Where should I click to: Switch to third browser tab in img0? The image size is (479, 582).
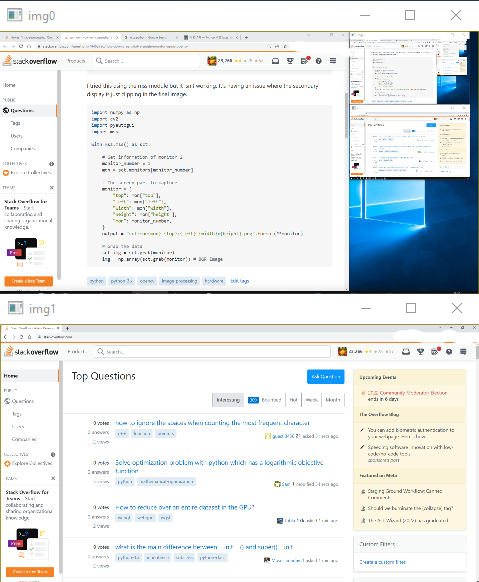pos(150,37)
